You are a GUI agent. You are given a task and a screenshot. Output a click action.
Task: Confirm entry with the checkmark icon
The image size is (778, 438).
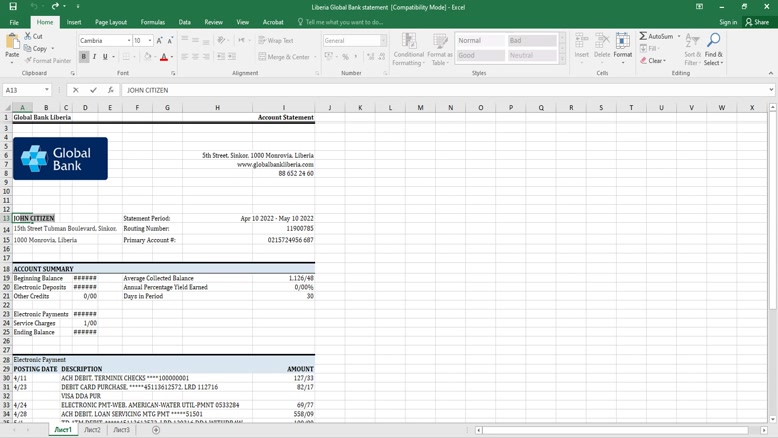coord(93,90)
